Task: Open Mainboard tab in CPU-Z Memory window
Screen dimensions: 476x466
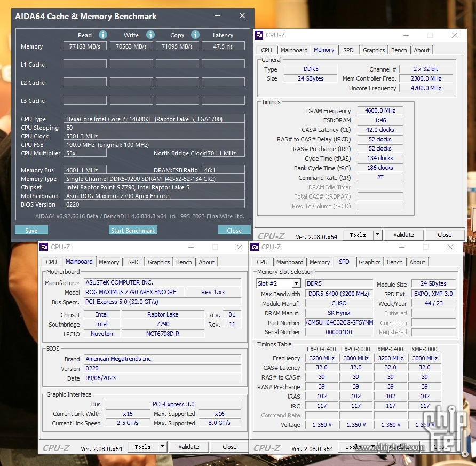Action: pos(294,50)
